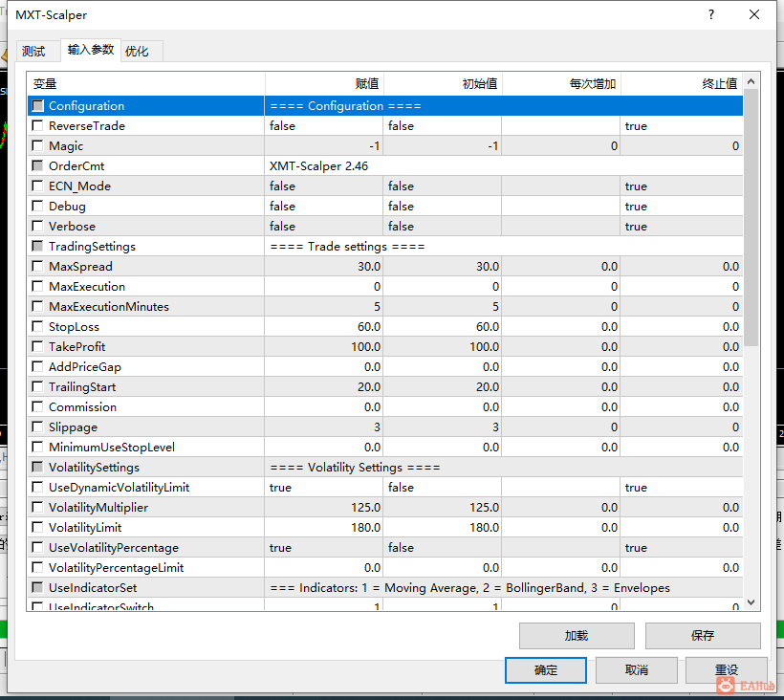Click ReverseTrade 赋值 value false
Viewport: 784px width, 700px height.
click(x=324, y=125)
